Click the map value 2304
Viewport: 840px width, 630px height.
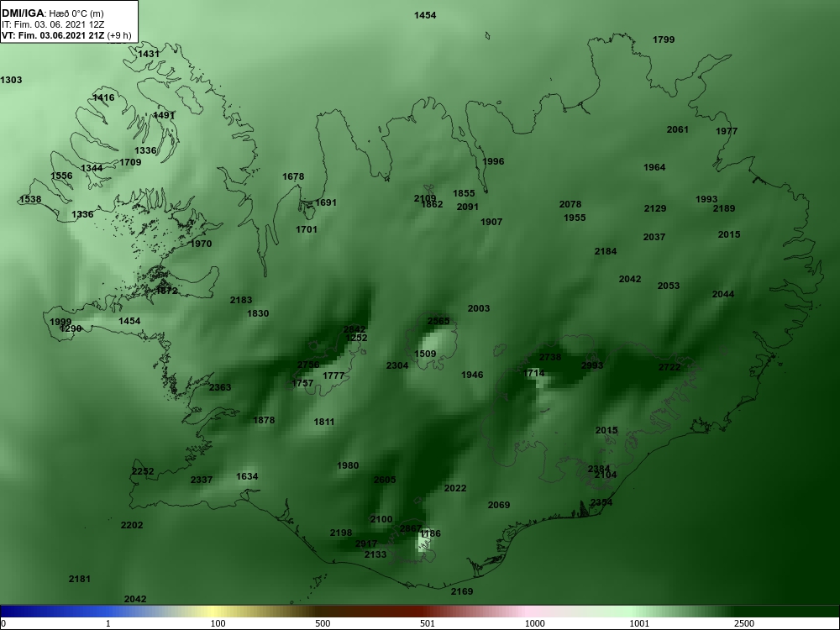[397, 365]
